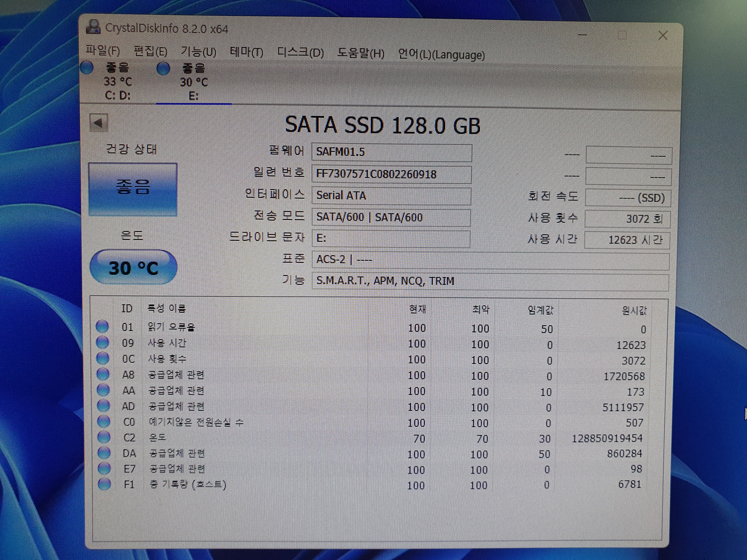This screenshot has height=560, width=747.
Task: Select the 총 기록량 (호스트) row
Action: pos(370,485)
